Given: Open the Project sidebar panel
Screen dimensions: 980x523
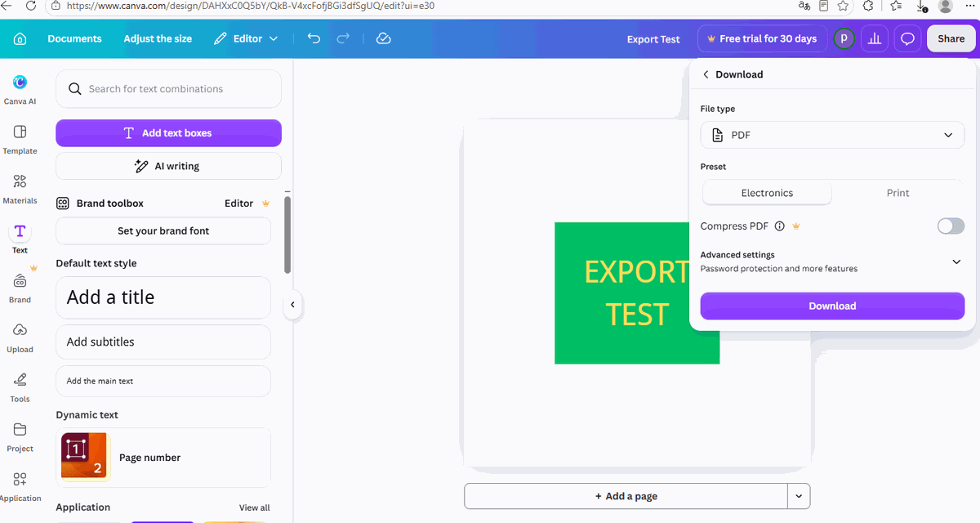Looking at the screenshot, I should coord(20,437).
